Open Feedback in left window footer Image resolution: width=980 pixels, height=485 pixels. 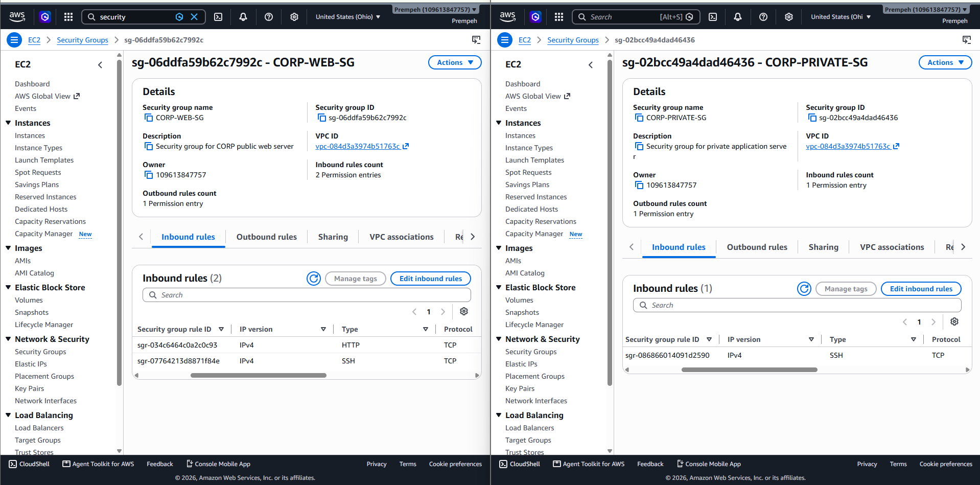click(160, 464)
